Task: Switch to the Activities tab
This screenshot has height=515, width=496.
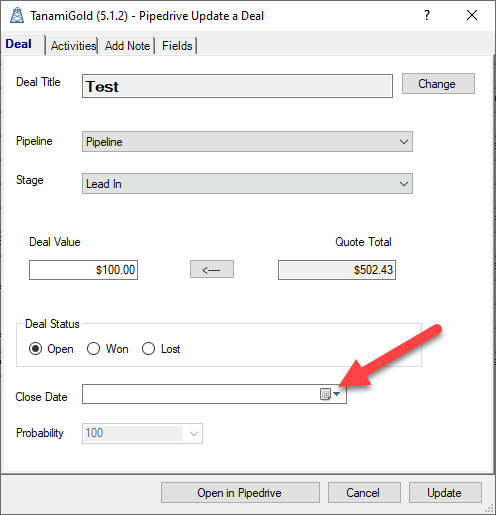Action: [x=73, y=46]
